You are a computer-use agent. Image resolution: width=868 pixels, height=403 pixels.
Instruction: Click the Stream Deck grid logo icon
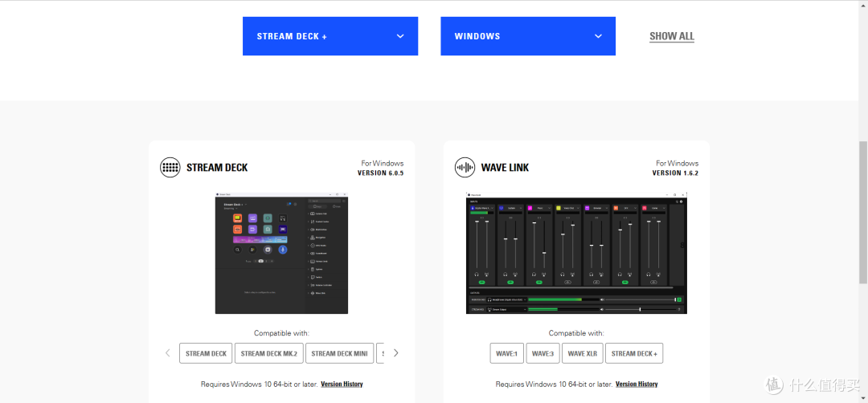pyautogui.click(x=170, y=167)
